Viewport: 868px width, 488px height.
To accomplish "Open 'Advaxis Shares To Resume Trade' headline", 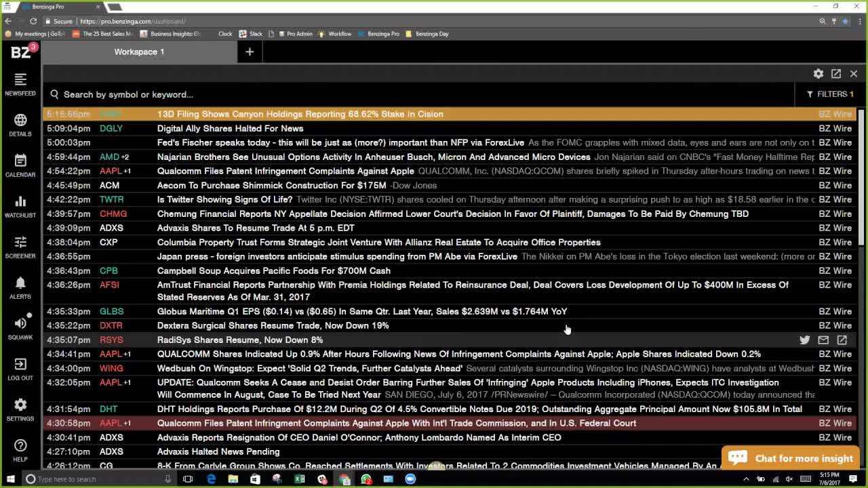I will [x=256, y=228].
